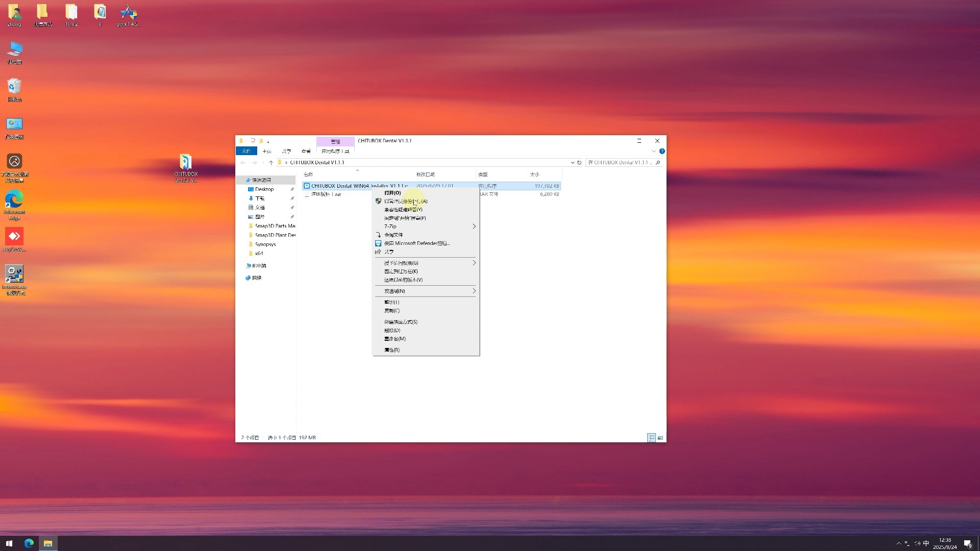Image resolution: width=980 pixels, height=551 pixels.
Task: Open the taskbar clock showing 12:38
Action: [945, 543]
